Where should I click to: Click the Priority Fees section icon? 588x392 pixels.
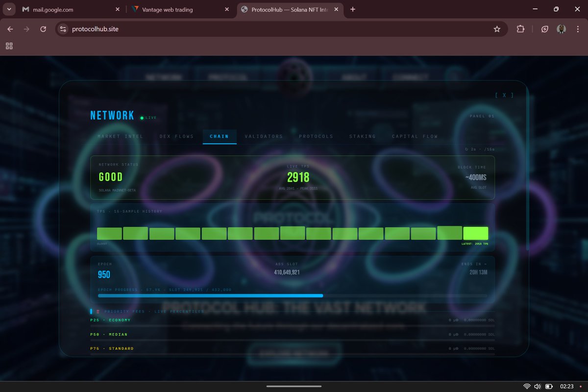[98, 311]
